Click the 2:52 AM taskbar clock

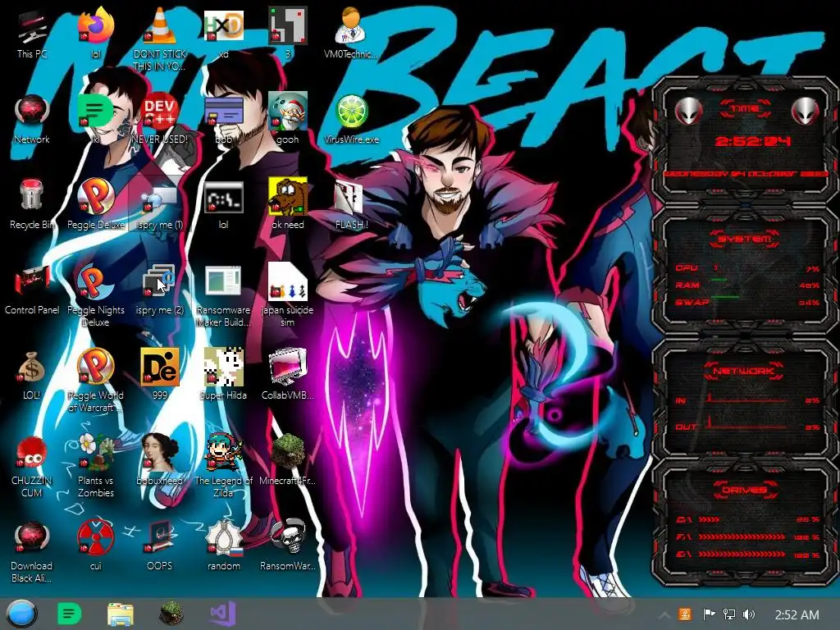pyautogui.click(x=797, y=614)
